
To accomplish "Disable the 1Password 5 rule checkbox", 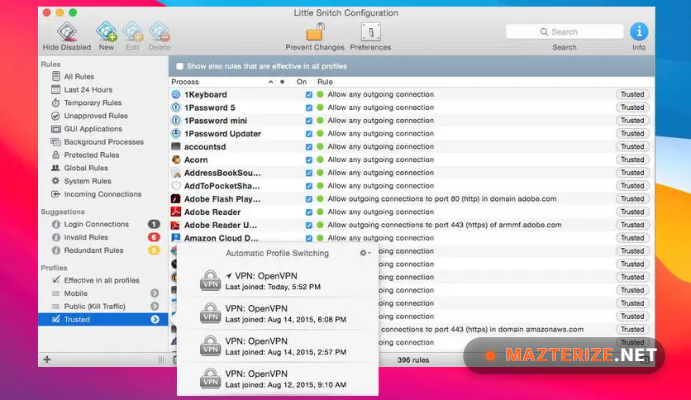I will point(309,107).
